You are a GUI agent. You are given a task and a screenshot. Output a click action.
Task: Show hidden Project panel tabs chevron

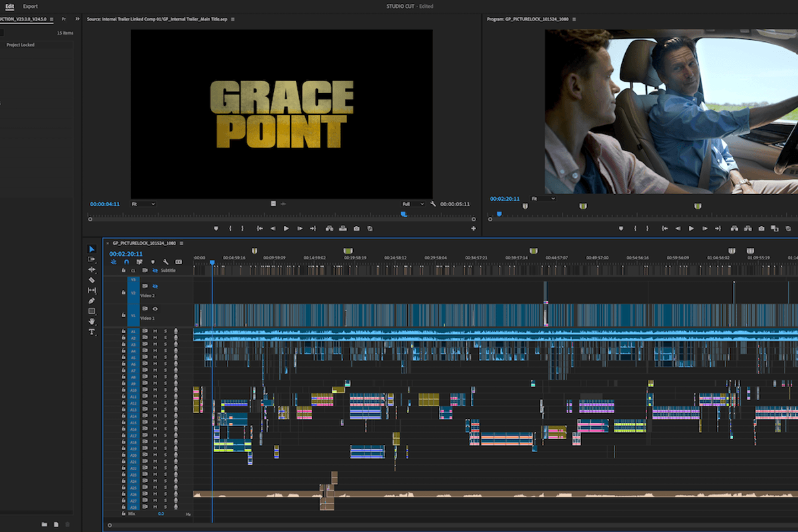(x=77, y=19)
